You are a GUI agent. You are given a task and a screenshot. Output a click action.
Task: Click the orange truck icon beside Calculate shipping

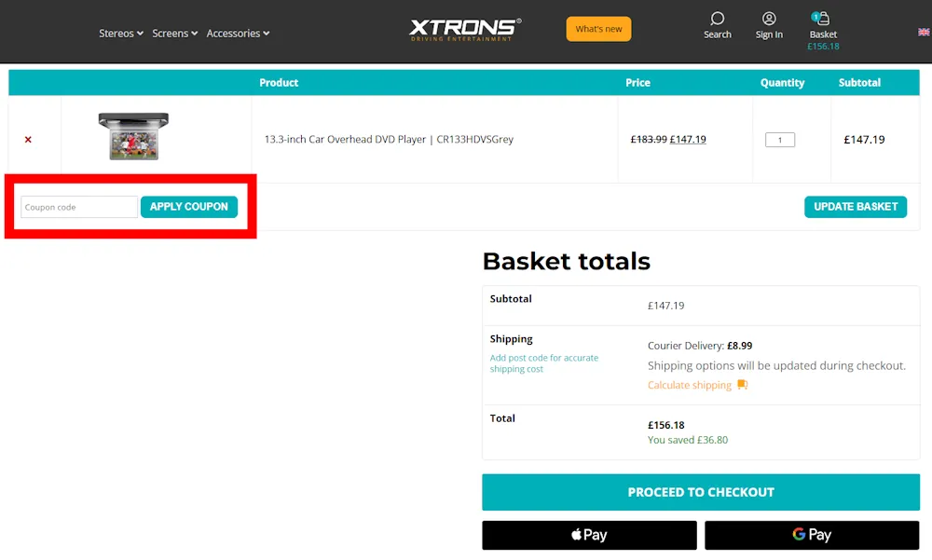pos(741,385)
